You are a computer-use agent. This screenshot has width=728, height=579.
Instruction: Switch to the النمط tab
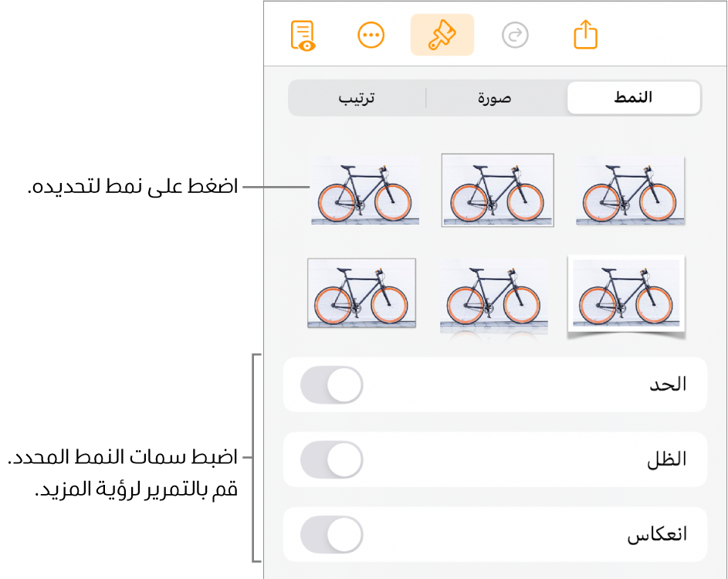633,98
